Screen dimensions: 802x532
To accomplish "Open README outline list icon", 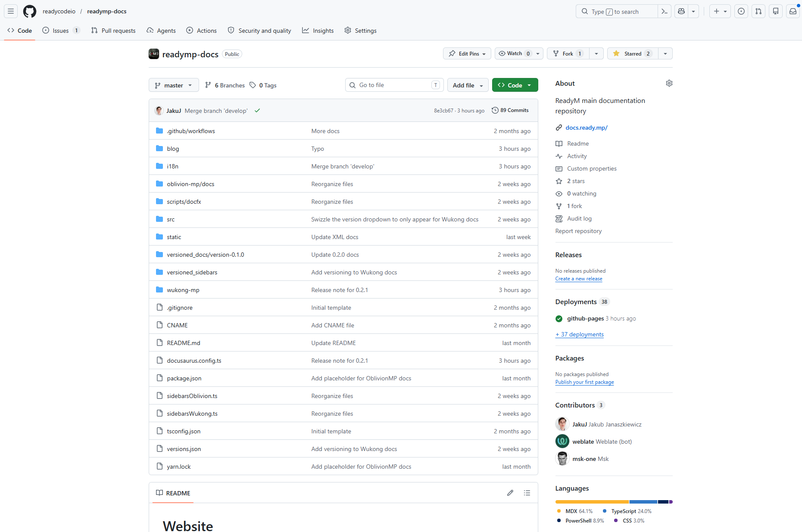I will pyautogui.click(x=527, y=493).
